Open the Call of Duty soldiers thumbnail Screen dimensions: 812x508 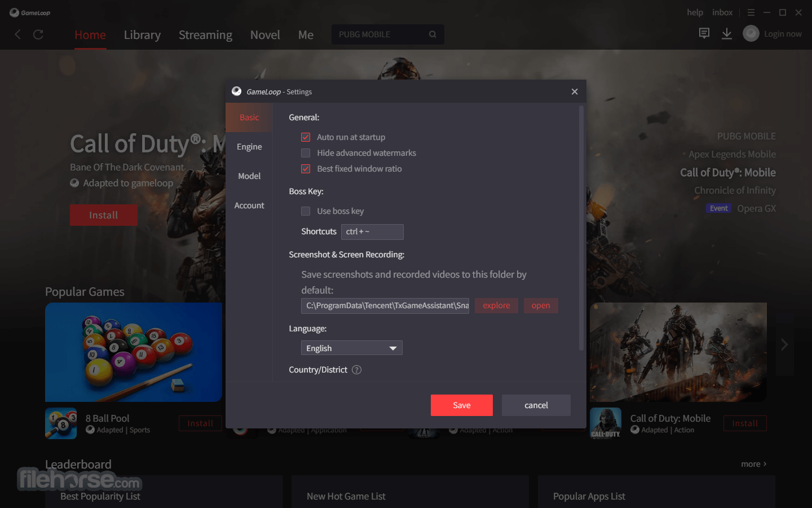(x=678, y=352)
